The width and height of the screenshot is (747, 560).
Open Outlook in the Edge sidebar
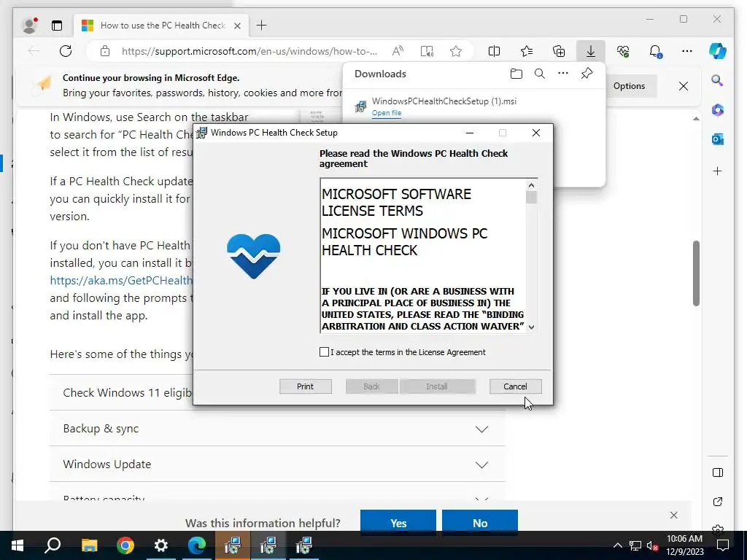point(718,139)
